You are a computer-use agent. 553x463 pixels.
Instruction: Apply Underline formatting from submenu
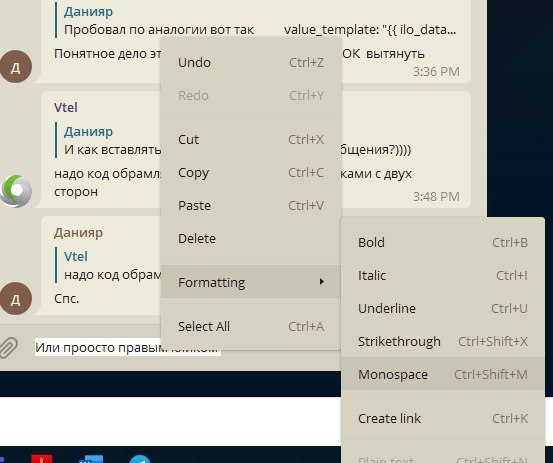tap(443, 309)
